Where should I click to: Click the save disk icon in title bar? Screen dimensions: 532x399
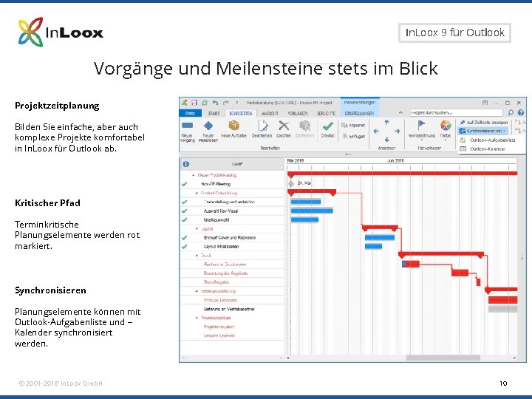(194, 103)
